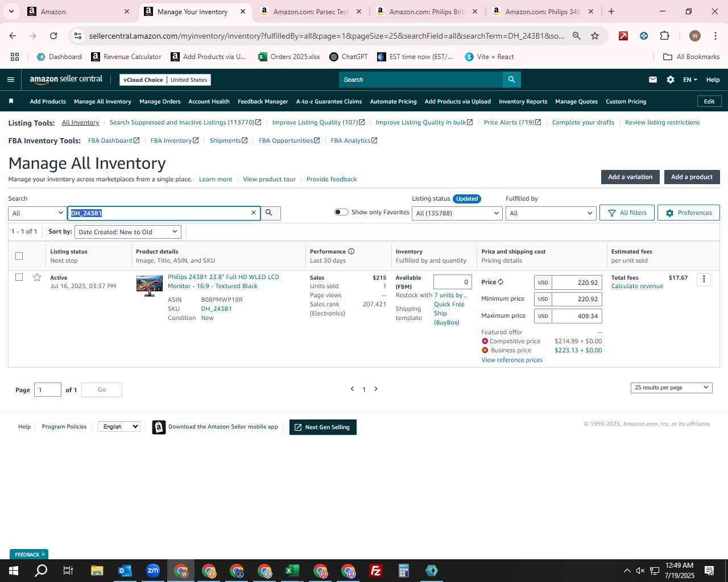Check the select-all header checkbox
Image resolution: width=728 pixels, height=582 pixels.
click(x=19, y=256)
